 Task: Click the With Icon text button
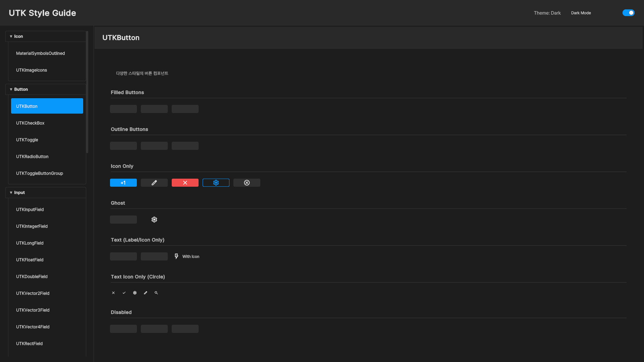tap(187, 256)
